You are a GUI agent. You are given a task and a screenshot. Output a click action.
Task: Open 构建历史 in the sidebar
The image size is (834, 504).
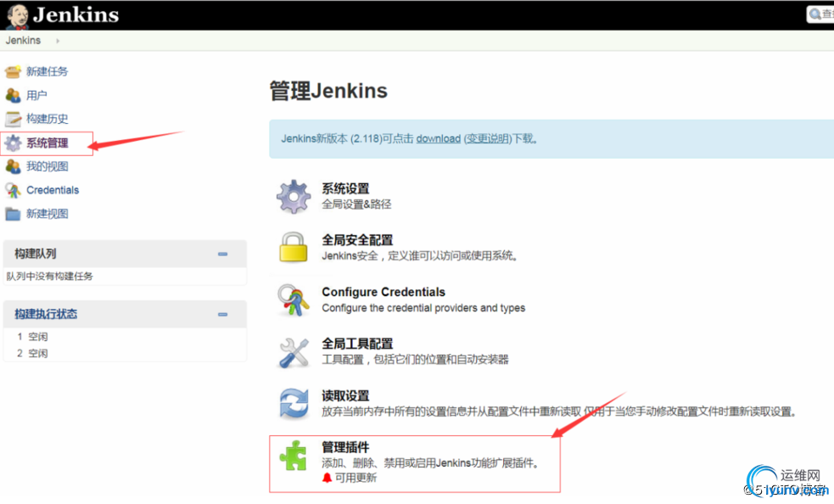[x=48, y=119]
